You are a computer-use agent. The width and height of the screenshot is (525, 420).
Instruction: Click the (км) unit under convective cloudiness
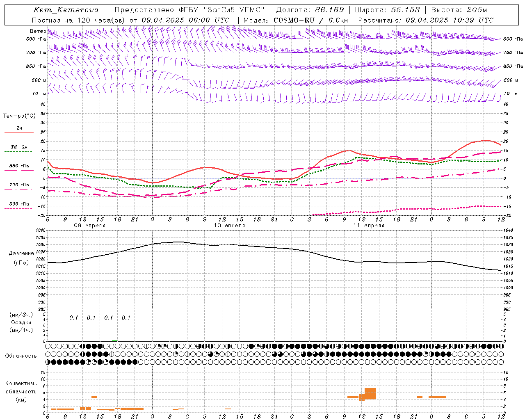point(21,399)
